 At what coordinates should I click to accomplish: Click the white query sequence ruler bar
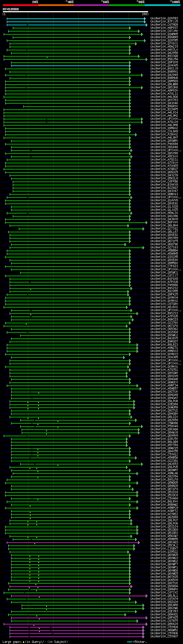[x=75, y=12]
